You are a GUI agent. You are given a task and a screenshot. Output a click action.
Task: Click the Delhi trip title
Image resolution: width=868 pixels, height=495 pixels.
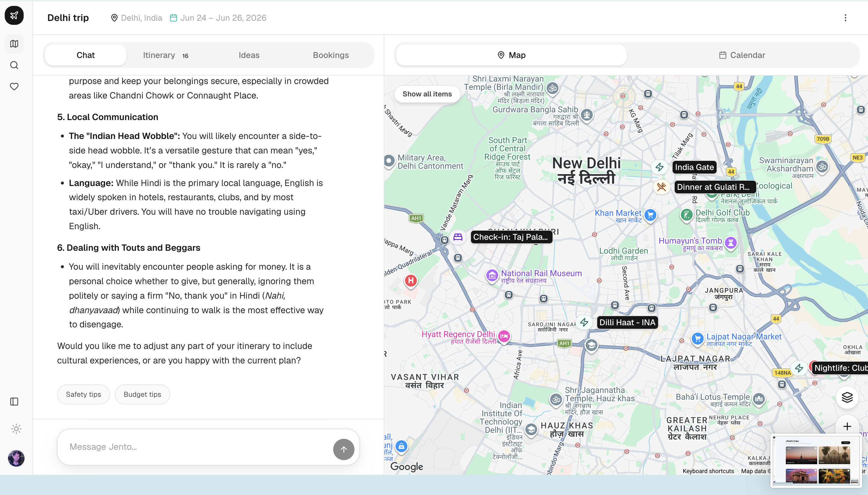click(x=68, y=18)
